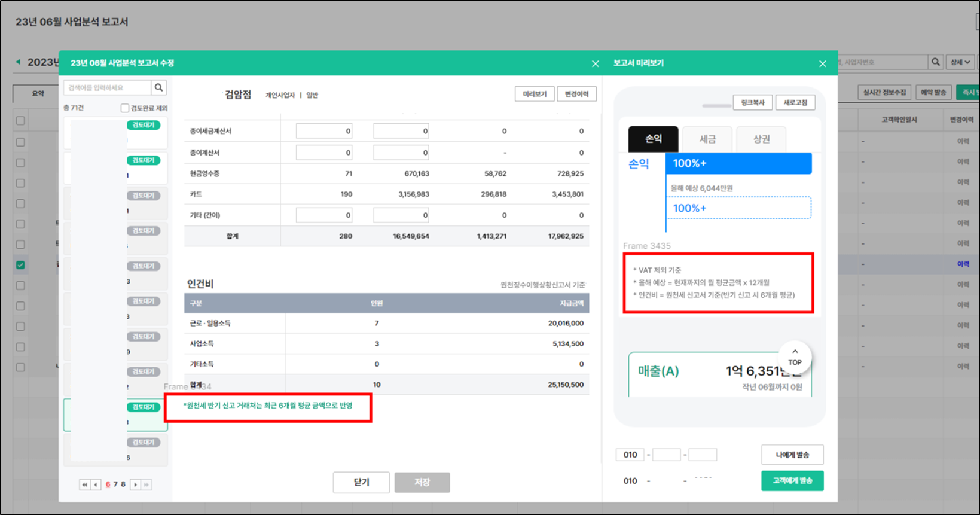Go to previous month using left triangle arrow
The height and width of the screenshot is (515, 980).
18,62
